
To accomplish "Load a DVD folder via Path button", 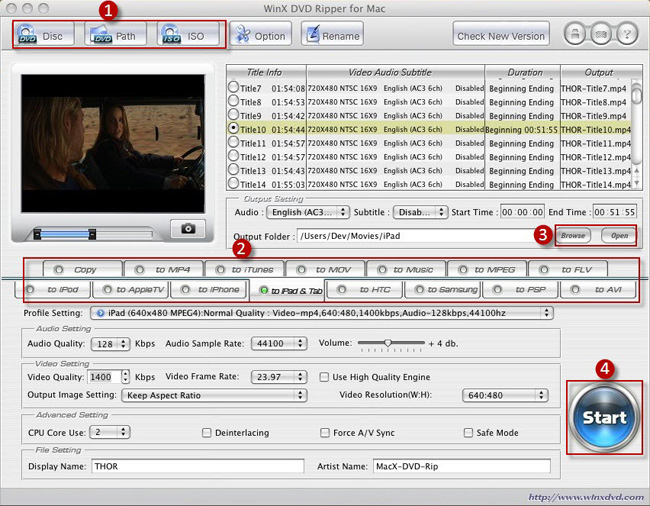I will click(x=116, y=34).
